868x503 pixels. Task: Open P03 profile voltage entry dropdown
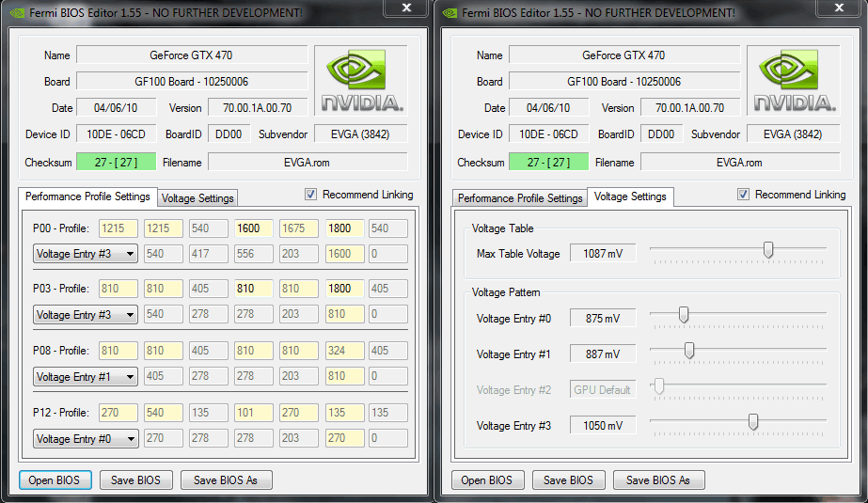86,314
